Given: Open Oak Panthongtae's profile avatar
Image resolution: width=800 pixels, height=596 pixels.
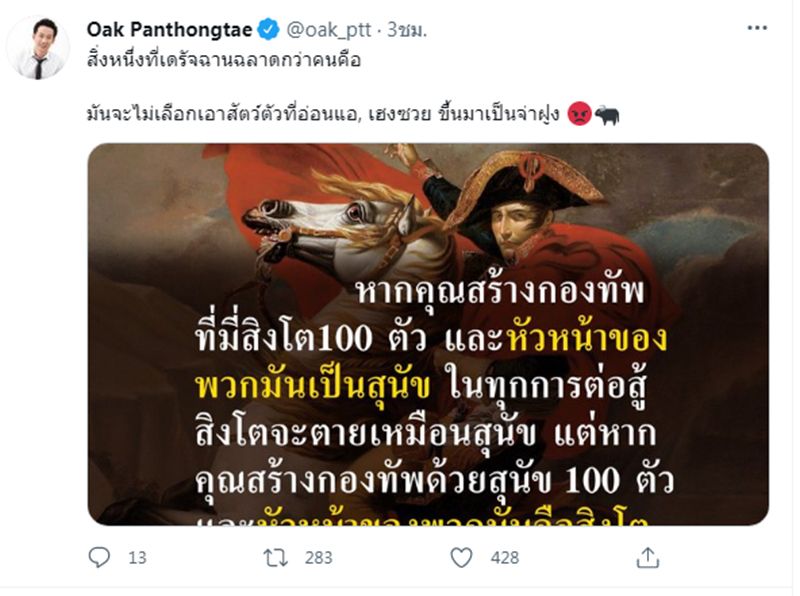Looking at the screenshot, I should click(38, 48).
